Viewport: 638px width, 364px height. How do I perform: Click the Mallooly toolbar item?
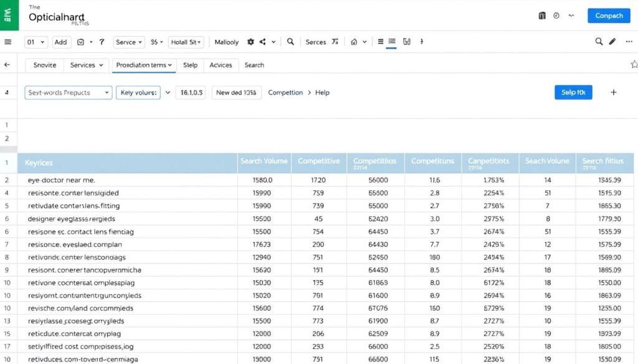(x=227, y=42)
